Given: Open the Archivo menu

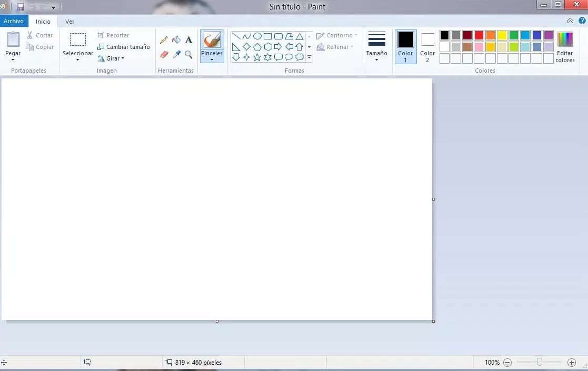Looking at the screenshot, I should click(x=14, y=22).
